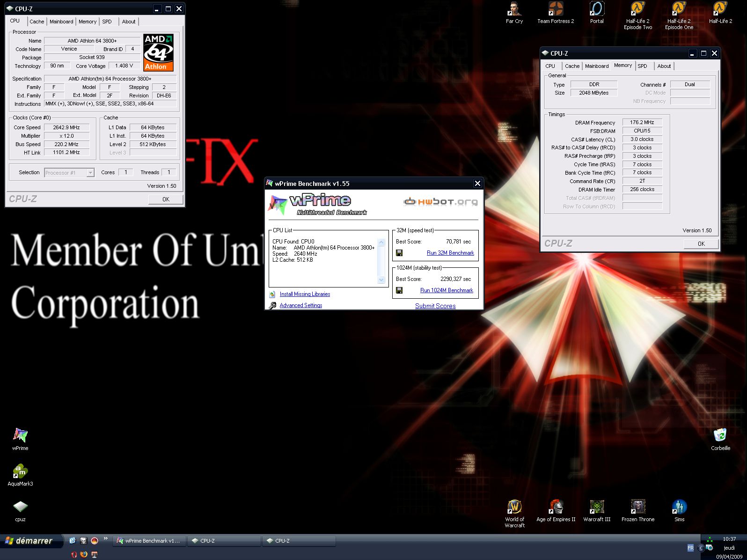Click the hwbot.org logo in wPrime
Image resolution: width=747 pixels, height=560 pixels.
(440, 202)
